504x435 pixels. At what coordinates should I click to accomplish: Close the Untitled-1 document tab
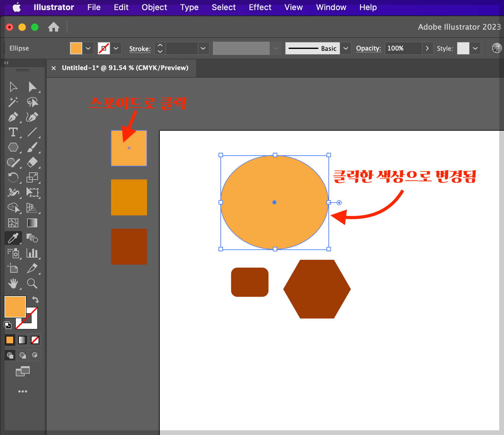click(x=54, y=68)
